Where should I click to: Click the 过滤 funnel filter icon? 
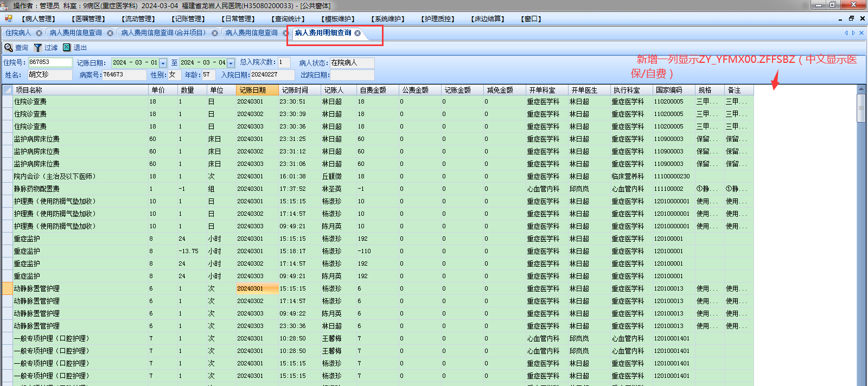(38, 48)
